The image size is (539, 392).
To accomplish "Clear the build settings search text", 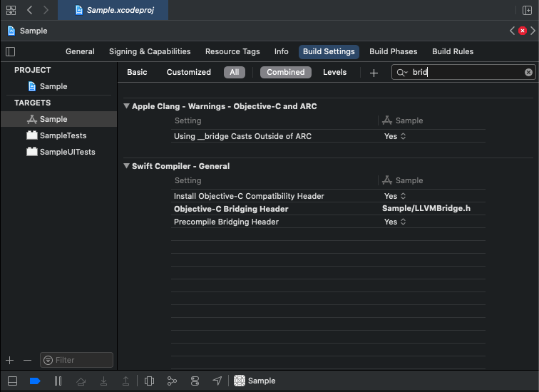I will pyautogui.click(x=528, y=72).
